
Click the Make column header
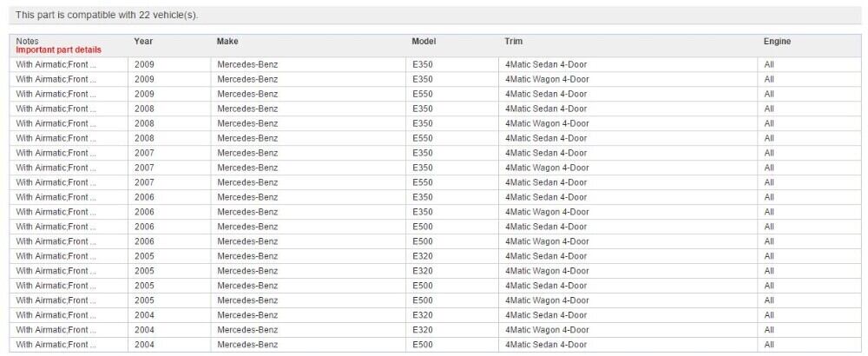point(227,42)
